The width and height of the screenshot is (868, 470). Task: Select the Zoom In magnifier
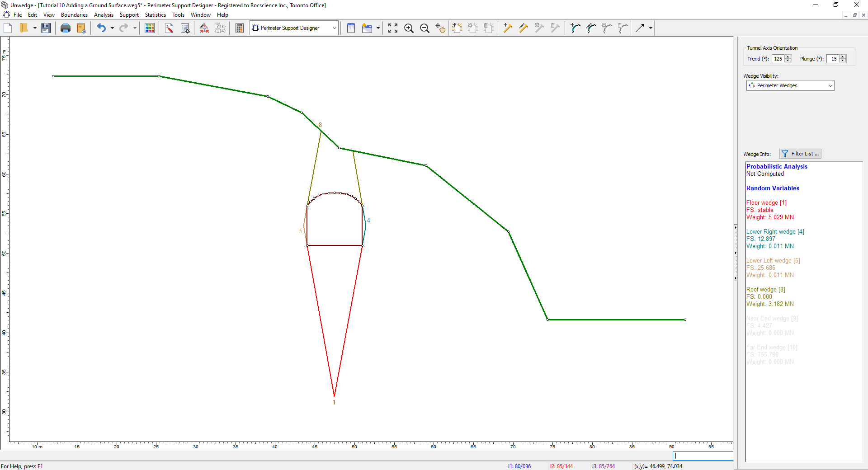point(409,28)
